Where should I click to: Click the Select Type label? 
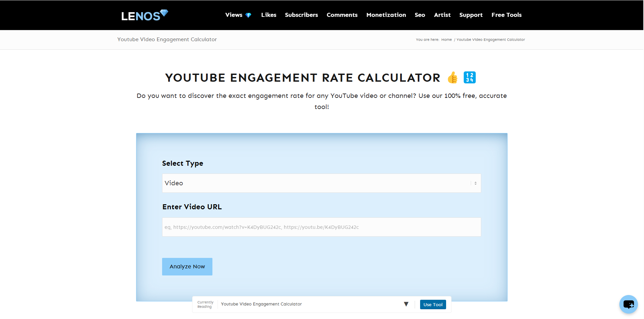pos(183,163)
